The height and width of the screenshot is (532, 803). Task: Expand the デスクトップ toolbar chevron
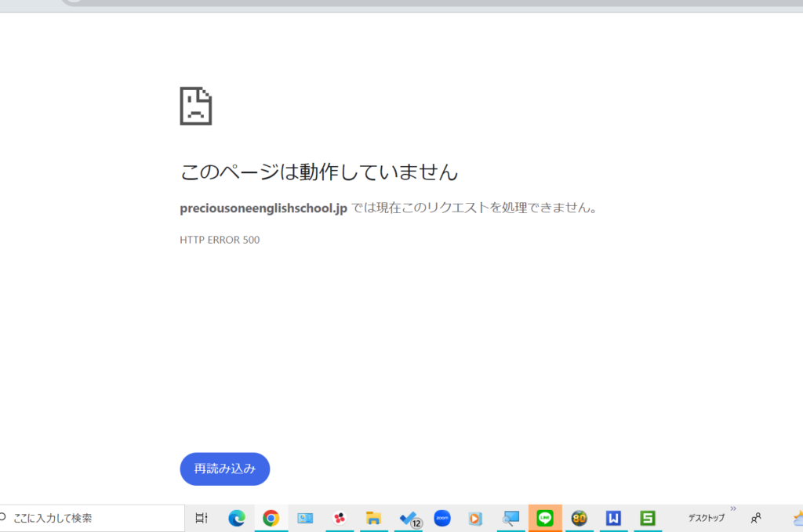pyautogui.click(x=733, y=508)
